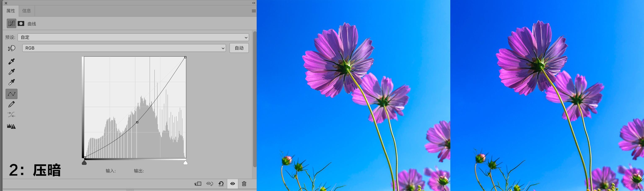The image size is (644, 191).
Task: Delete this adjustment layer
Action: point(244,184)
